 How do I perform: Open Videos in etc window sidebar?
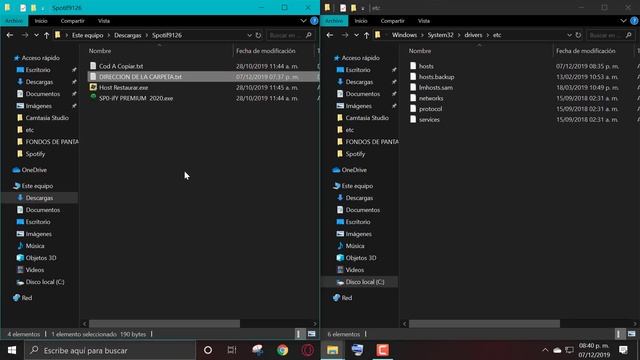pyautogui.click(x=350, y=270)
